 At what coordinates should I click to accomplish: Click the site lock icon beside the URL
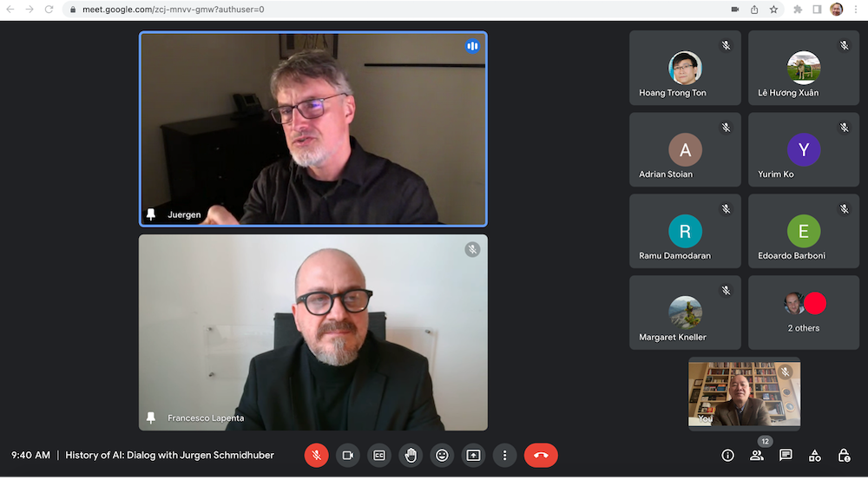[x=73, y=10]
